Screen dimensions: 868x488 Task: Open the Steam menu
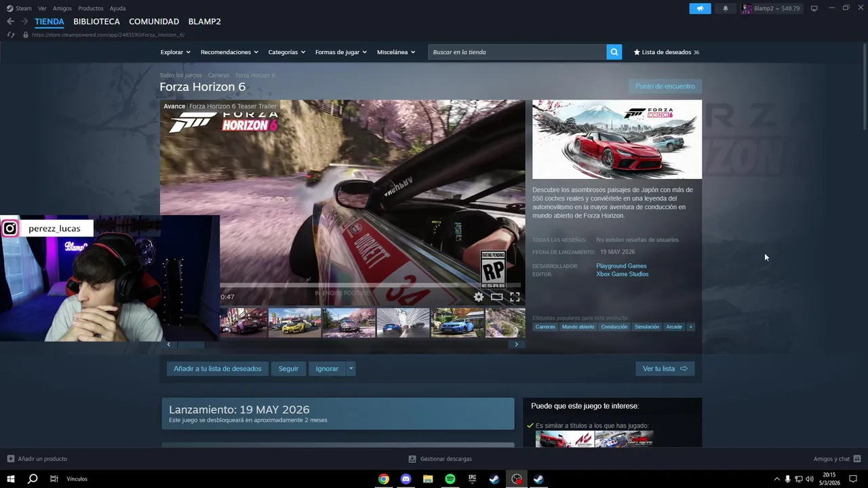coord(19,8)
